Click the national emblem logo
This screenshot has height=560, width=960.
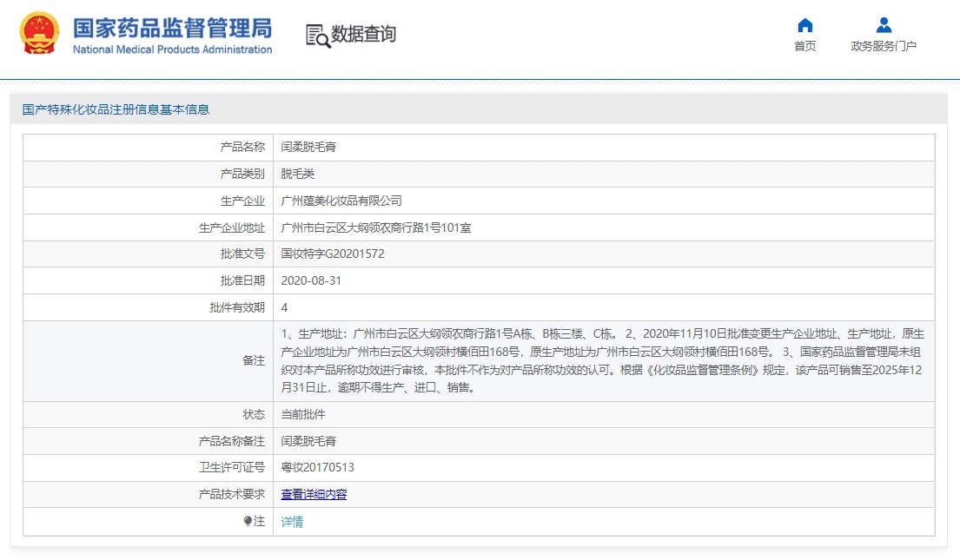(x=38, y=34)
